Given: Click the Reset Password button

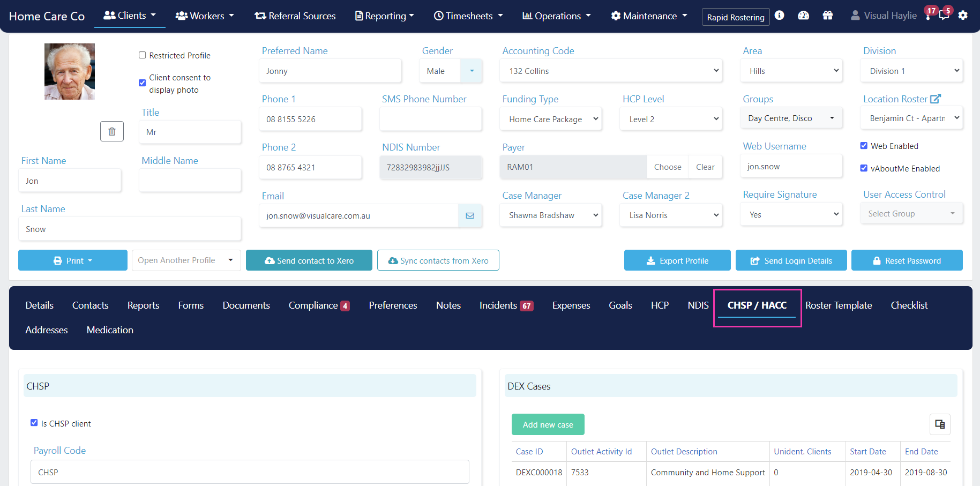Looking at the screenshot, I should pyautogui.click(x=907, y=260).
